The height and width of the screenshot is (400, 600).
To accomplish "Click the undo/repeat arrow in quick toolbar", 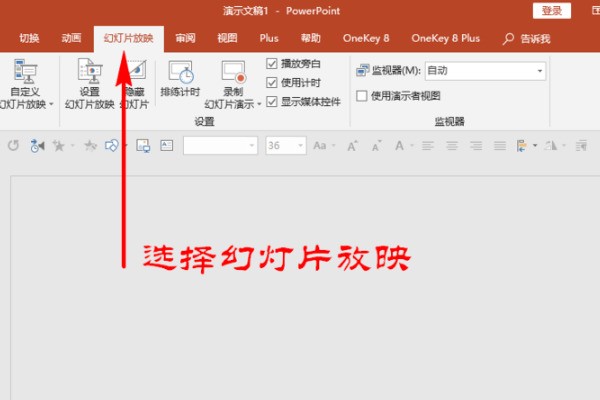I will pyautogui.click(x=13, y=145).
